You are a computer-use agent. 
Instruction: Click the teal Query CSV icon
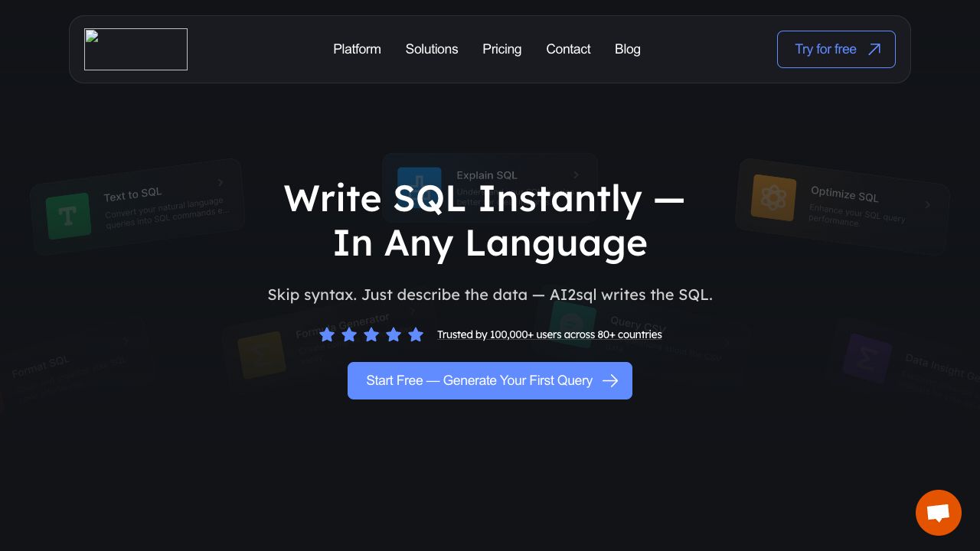(x=572, y=321)
